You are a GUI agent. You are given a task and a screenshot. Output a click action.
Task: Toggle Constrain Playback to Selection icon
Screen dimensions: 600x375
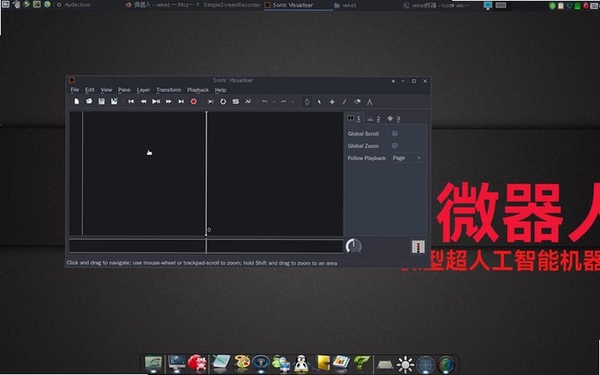coord(210,101)
